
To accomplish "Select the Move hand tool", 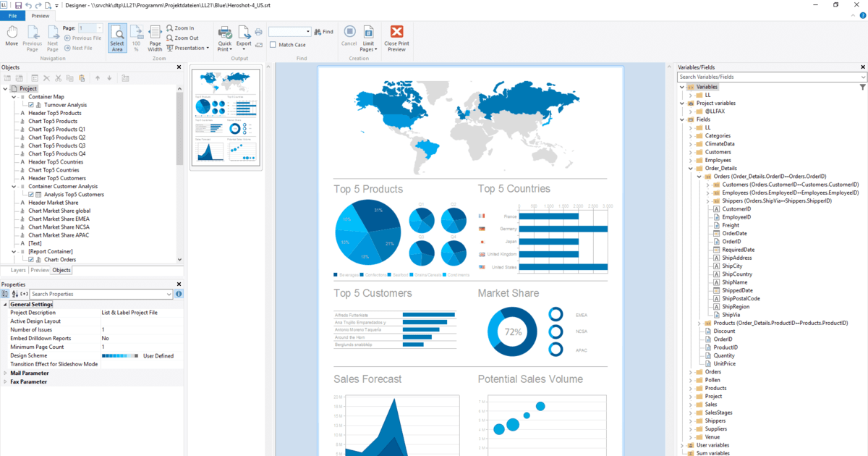I will click(12, 37).
